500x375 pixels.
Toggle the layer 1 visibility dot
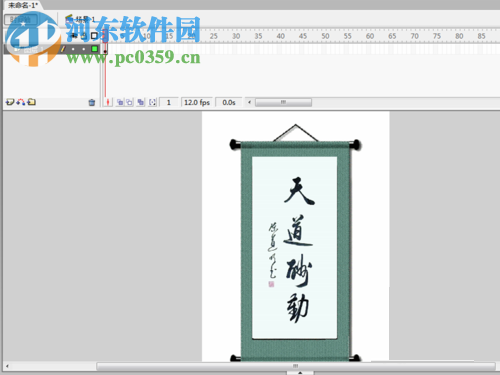click(x=73, y=49)
